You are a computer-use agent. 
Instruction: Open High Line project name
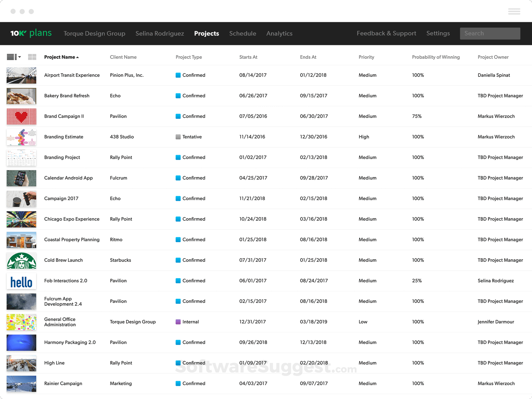click(54, 363)
